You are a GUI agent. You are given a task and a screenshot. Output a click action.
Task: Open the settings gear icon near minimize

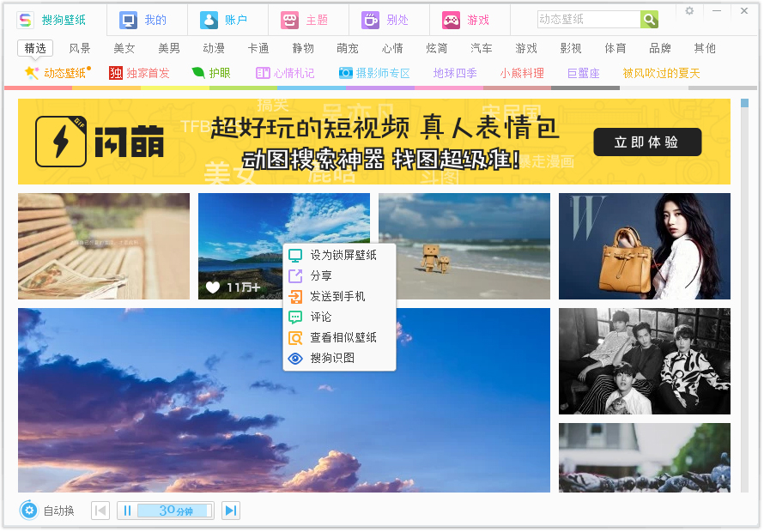(688, 11)
